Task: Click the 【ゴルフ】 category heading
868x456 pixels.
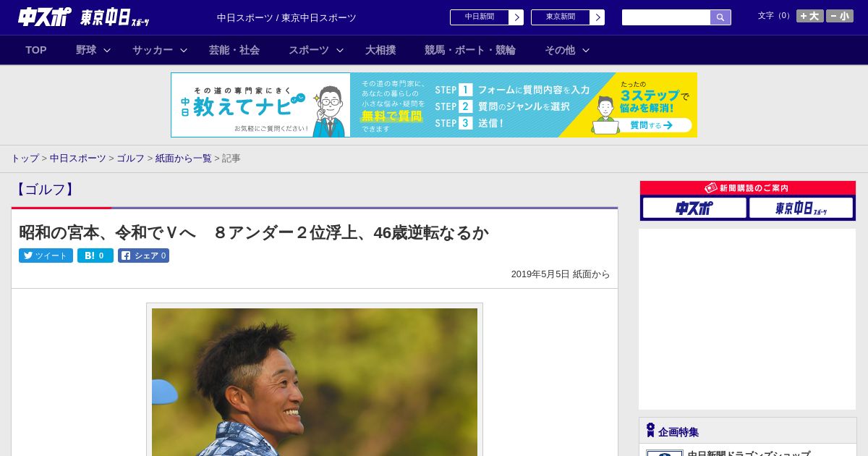Action: 46,190
